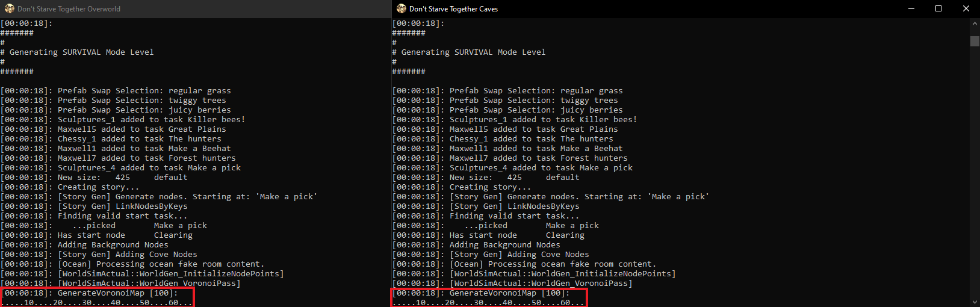Click the Overworld window title bar text
The height and width of the screenshot is (307, 980).
(69, 9)
